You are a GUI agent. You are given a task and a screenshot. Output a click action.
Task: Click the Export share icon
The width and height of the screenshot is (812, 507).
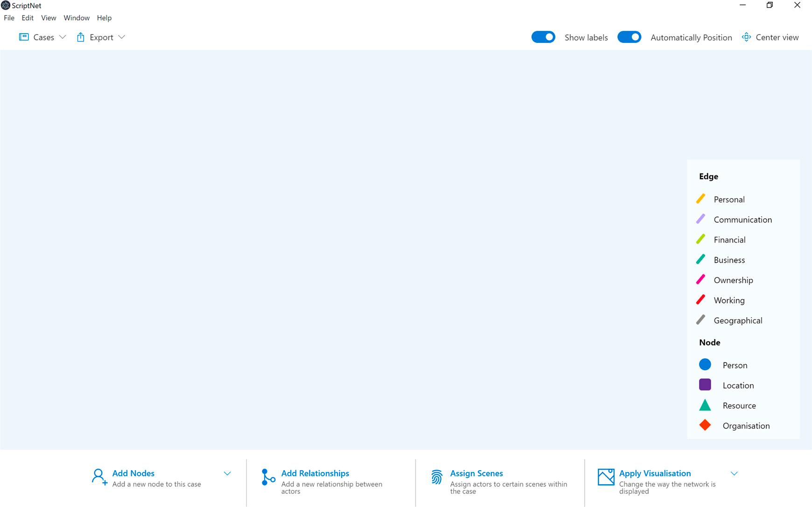click(x=80, y=36)
